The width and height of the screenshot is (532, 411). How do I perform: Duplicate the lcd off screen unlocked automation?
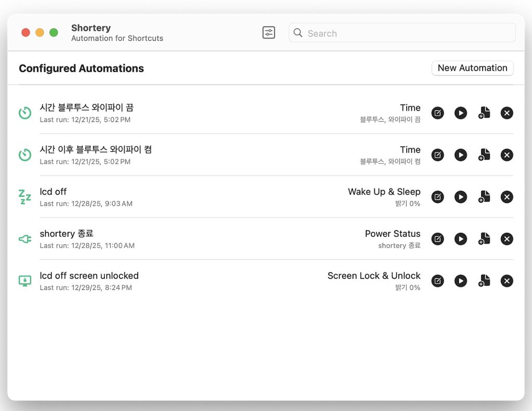click(x=484, y=281)
